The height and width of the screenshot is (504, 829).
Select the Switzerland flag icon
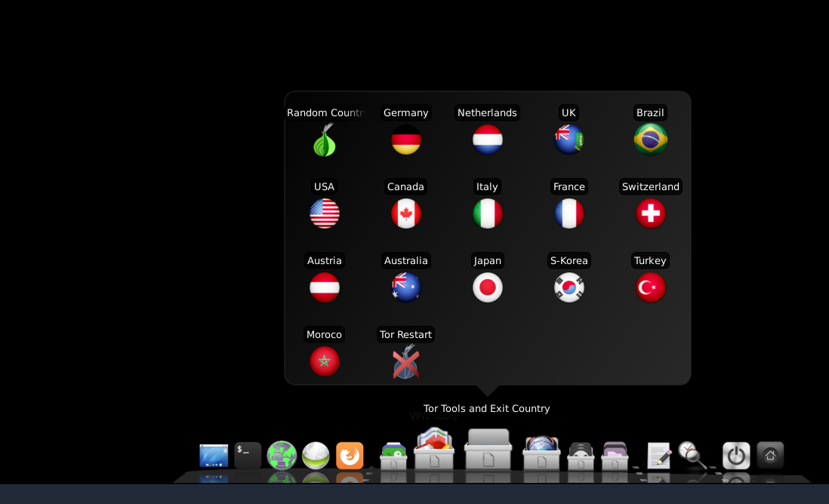[650, 214]
